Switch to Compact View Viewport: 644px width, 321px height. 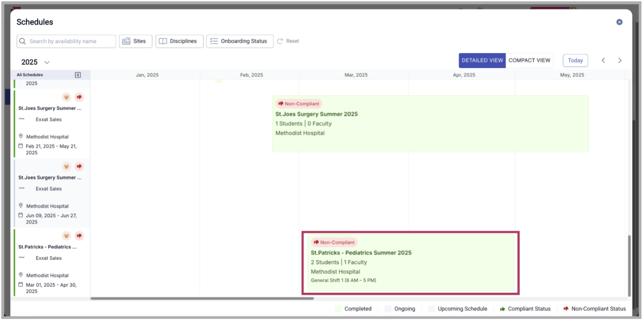pyautogui.click(x=529, y=61)
